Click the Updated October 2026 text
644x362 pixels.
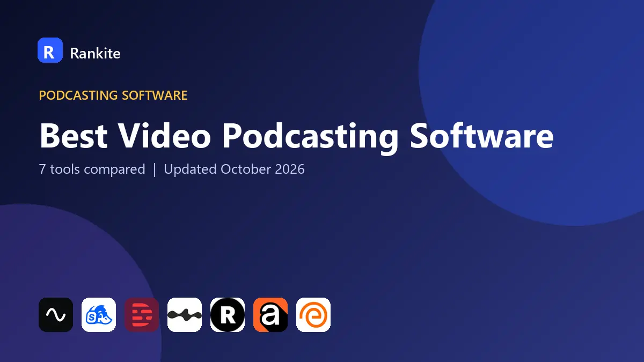(234, 169)
